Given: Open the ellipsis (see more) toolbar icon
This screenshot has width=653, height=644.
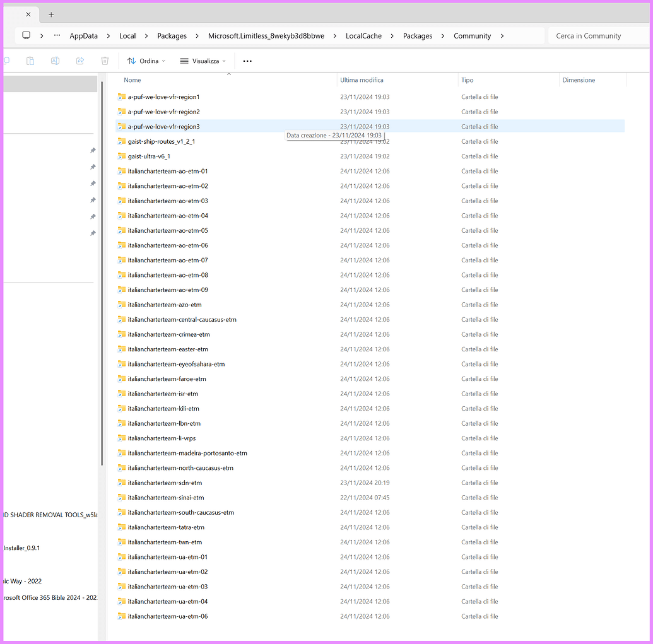Looking at the screenshot, I should [x=247, y=61].
